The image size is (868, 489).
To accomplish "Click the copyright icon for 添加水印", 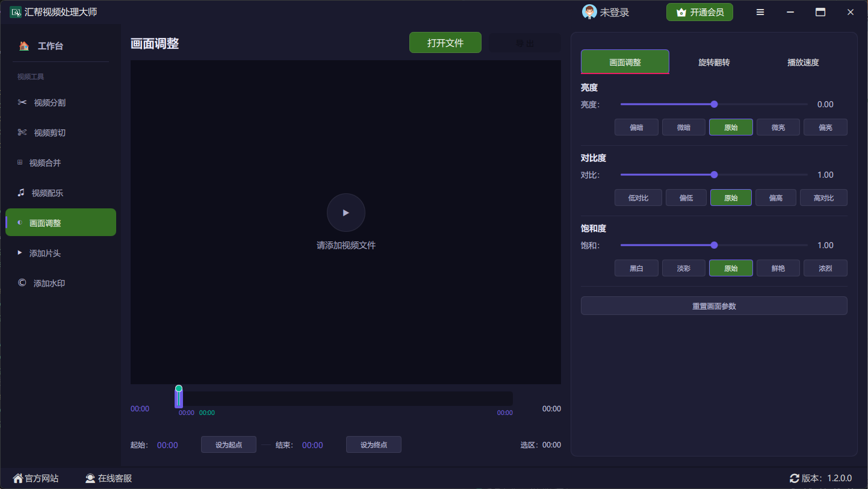I will click(22, 282).
